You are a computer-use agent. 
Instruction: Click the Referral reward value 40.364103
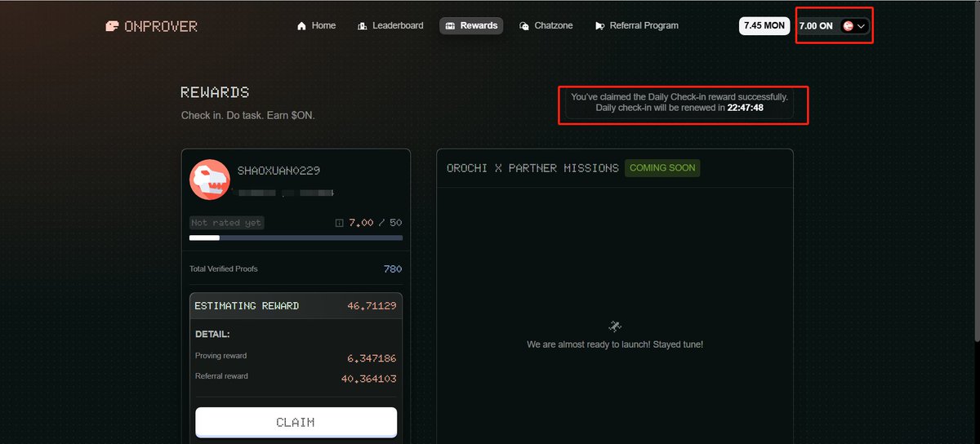pyautogui.click(x=368, y=379)
